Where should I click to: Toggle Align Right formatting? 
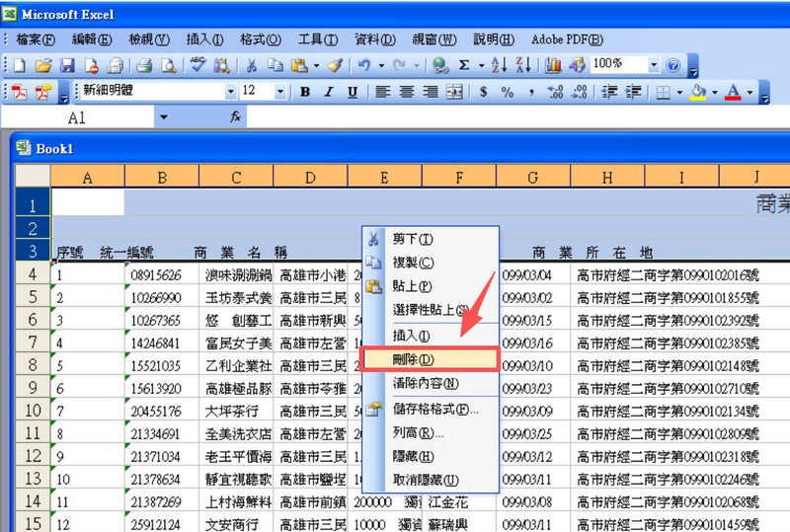point(431,92)
